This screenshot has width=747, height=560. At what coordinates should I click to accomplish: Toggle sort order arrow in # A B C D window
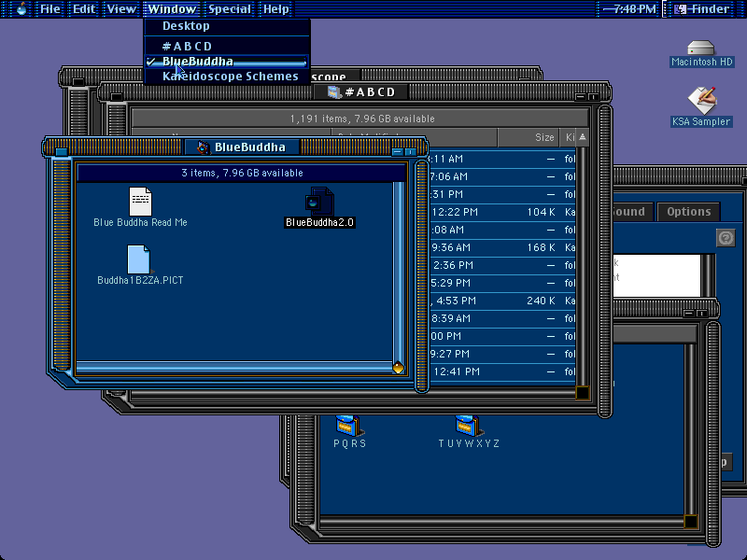pos(582,137)
